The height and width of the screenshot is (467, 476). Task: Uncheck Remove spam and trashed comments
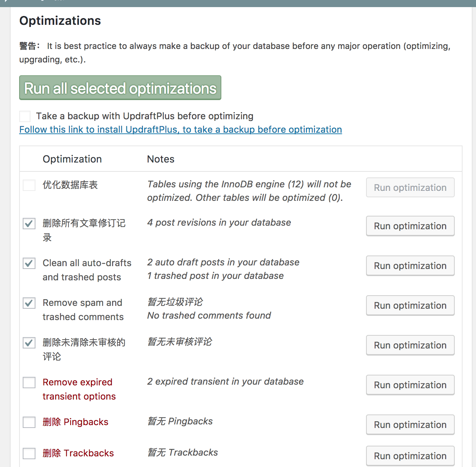(x=29, y=303)
